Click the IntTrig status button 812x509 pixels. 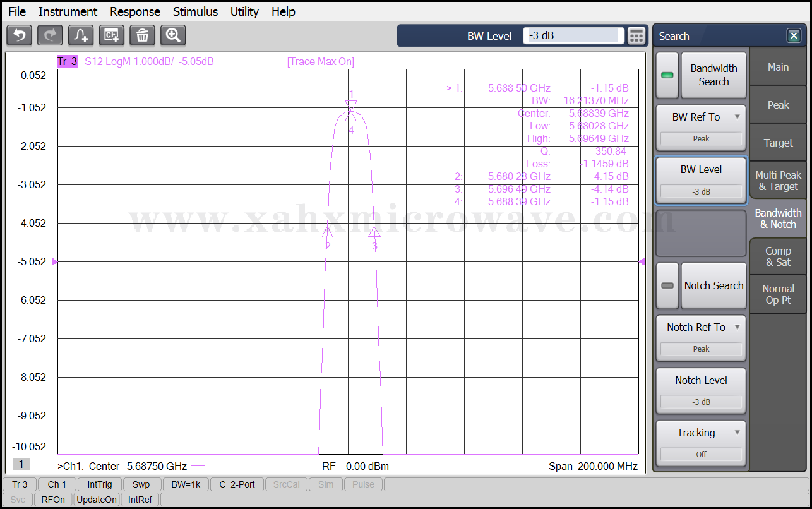[100, 484]
